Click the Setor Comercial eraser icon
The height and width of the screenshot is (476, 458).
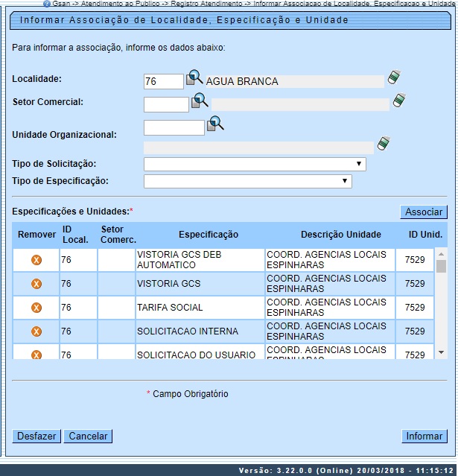(x=398, y=101)
